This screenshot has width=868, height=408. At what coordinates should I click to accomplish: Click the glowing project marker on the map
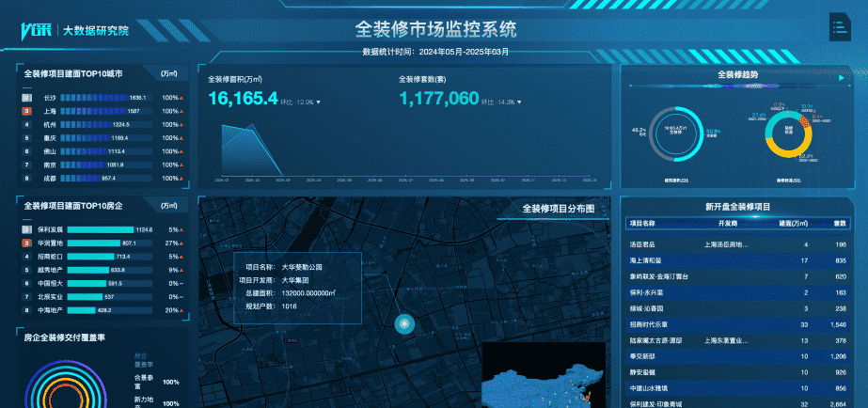pyautogui.click(x=404, y=324)
